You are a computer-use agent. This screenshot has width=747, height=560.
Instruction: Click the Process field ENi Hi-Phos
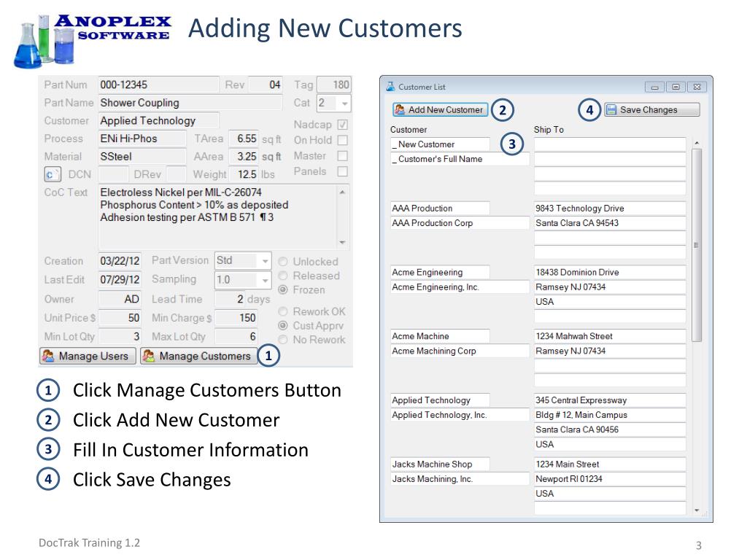pos(142,139)
